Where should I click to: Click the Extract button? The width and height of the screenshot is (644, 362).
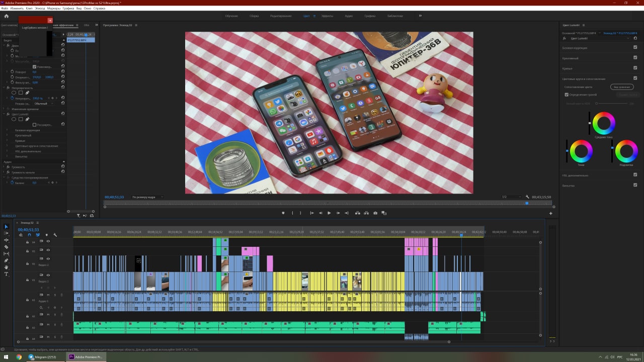366,213
